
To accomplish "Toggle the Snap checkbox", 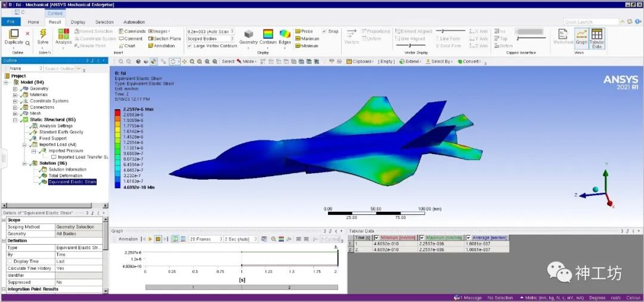I will pyautogui.click(x=324, y=31).
